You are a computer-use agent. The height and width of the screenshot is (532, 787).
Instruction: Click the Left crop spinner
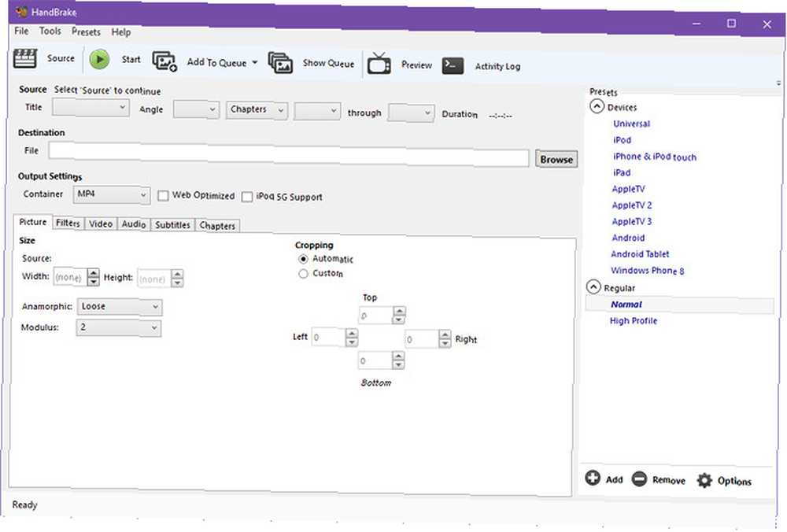coord(334,338)
